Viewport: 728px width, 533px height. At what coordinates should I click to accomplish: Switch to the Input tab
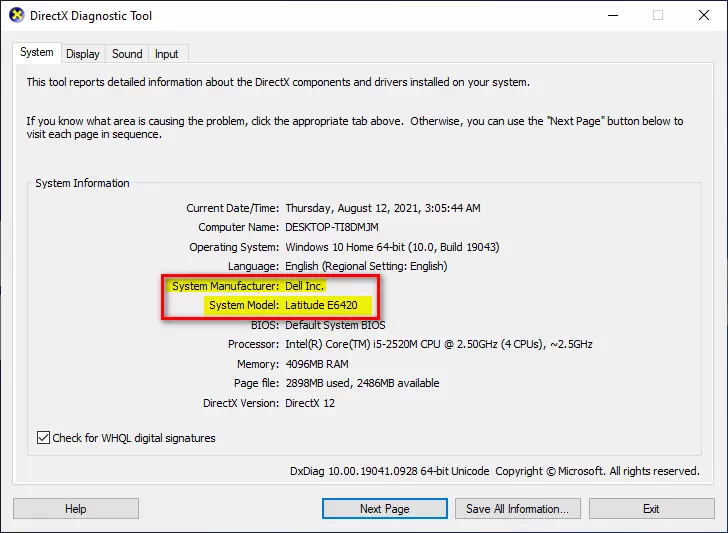click(x=167, y=54)
